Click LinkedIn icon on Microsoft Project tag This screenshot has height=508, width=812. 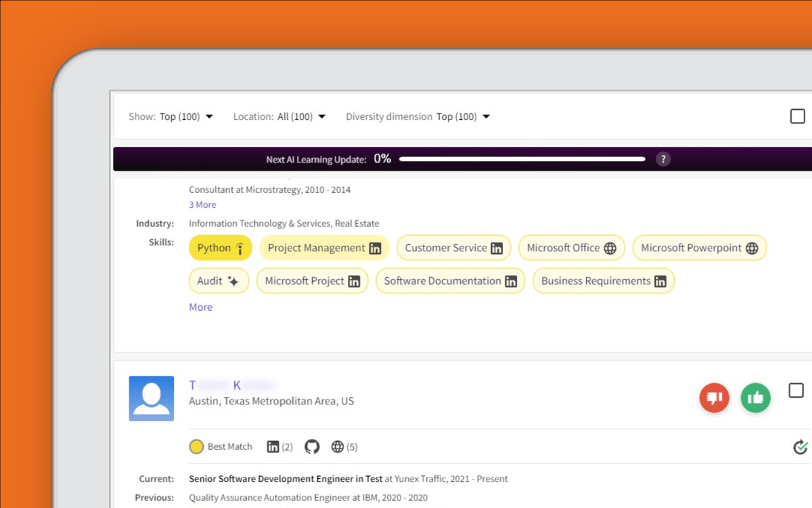tap(354, 281)
